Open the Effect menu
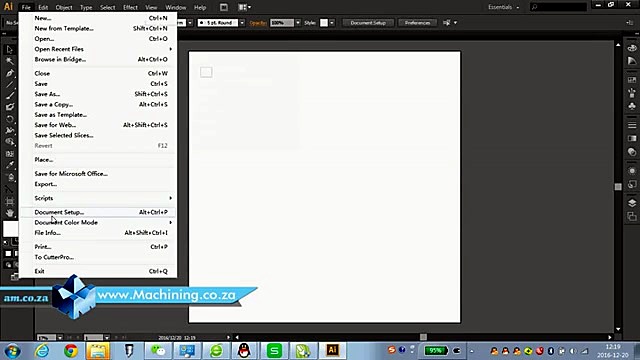Viewport: 640px width, 360px height. coord(130,7)
